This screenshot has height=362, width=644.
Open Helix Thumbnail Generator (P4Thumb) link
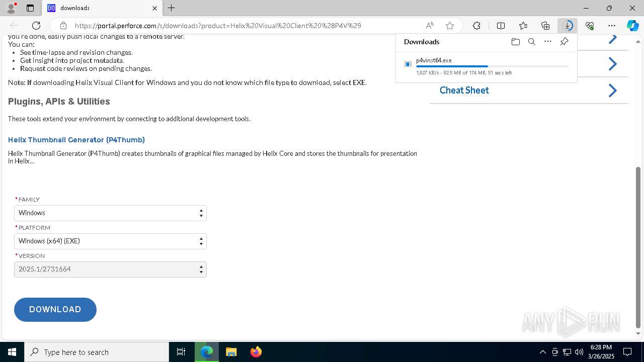click(76, 140)
